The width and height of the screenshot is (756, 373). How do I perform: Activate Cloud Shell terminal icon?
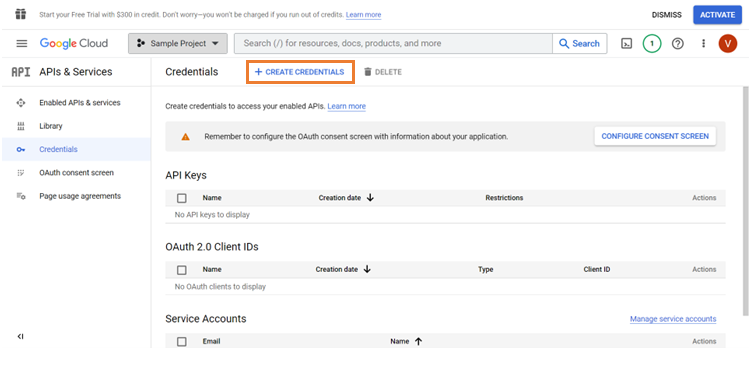[626, 44]
